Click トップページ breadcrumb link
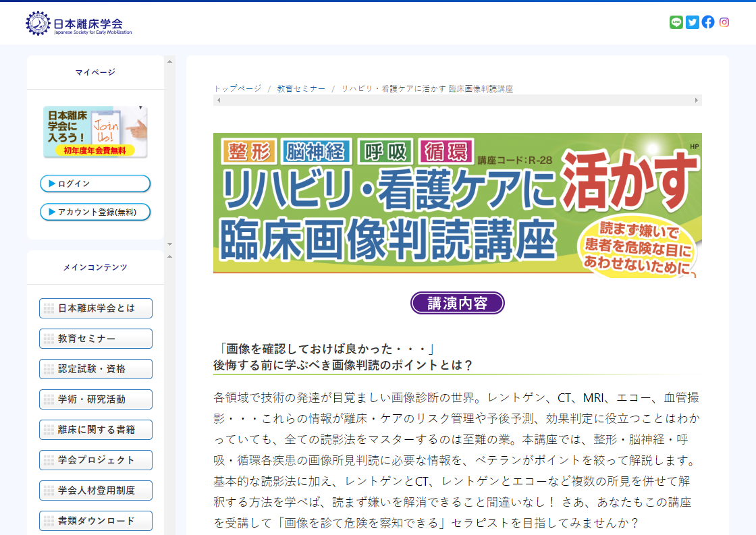756x535 pixels. (238, 89)
